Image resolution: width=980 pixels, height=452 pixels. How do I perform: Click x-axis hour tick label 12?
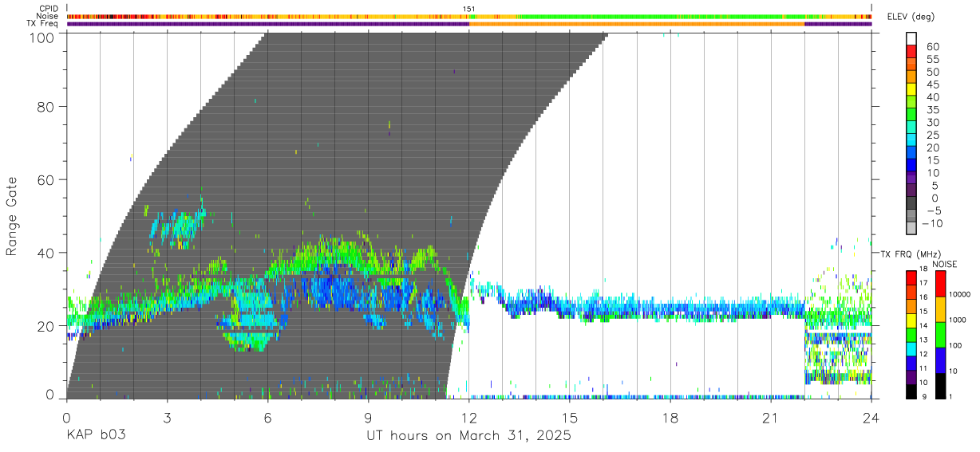pos(468,417)
